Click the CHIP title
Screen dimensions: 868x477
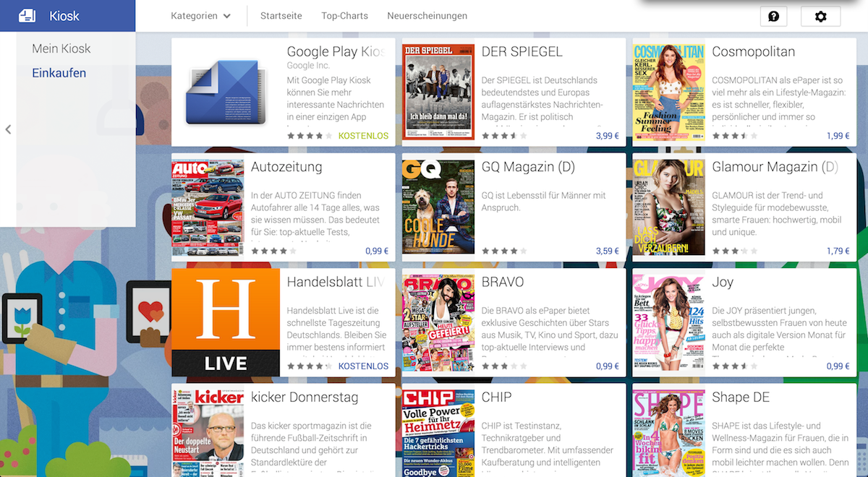click(x=496, y=397)
